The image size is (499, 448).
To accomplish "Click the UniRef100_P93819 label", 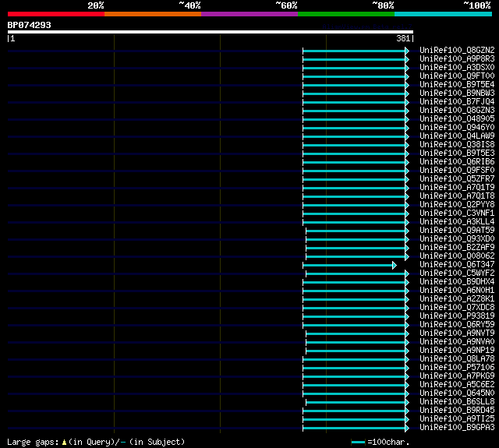I will (x=457, y=316).
